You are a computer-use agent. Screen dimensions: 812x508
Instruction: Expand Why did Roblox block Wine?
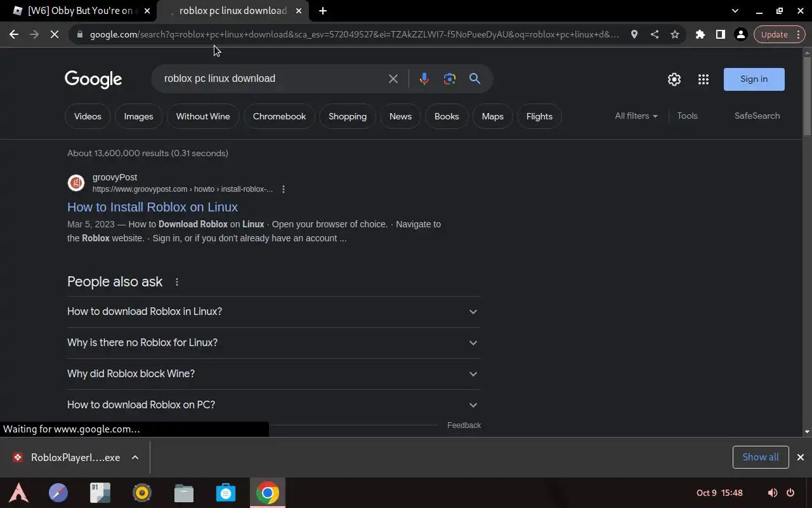[x=274, y=374]
